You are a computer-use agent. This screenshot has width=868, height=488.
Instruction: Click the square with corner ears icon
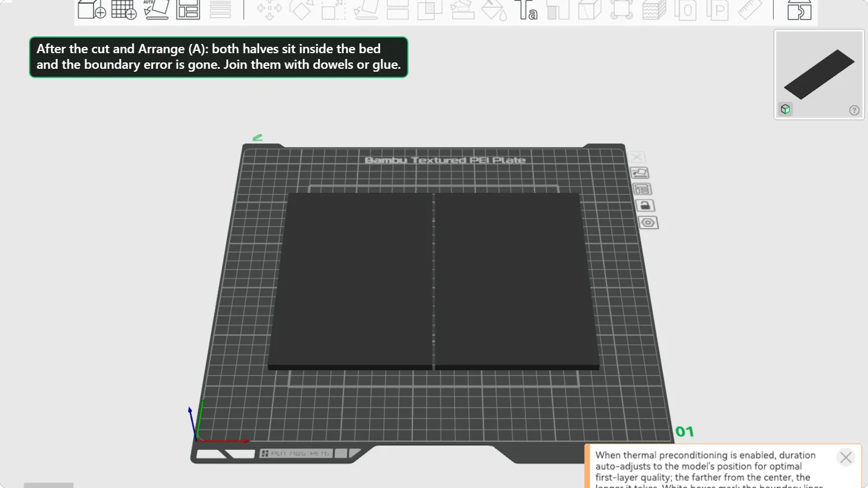pyautogui.click(x=621, y=10)
